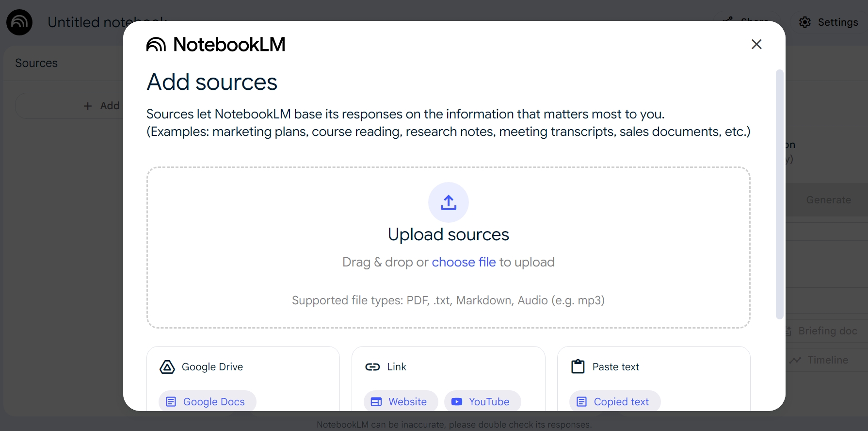The width and height of the screenshot is (868, 431).
Task: Select the Website source chip
Action: pos(401,401)
